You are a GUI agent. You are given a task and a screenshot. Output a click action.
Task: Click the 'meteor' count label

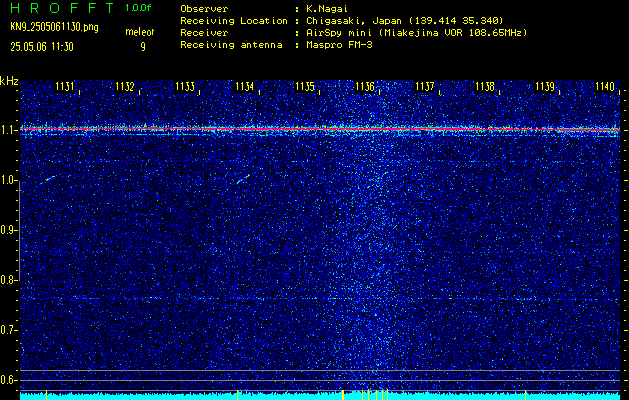140,32
